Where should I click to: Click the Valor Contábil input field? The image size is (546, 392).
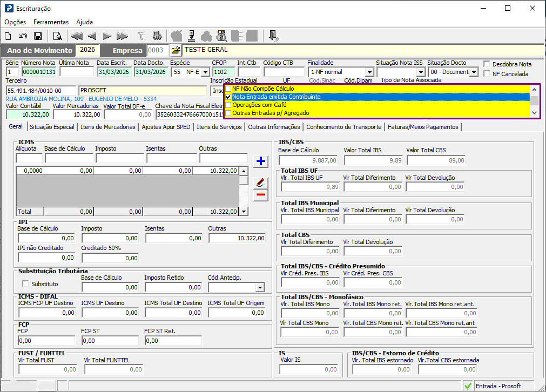click(28, 114)
